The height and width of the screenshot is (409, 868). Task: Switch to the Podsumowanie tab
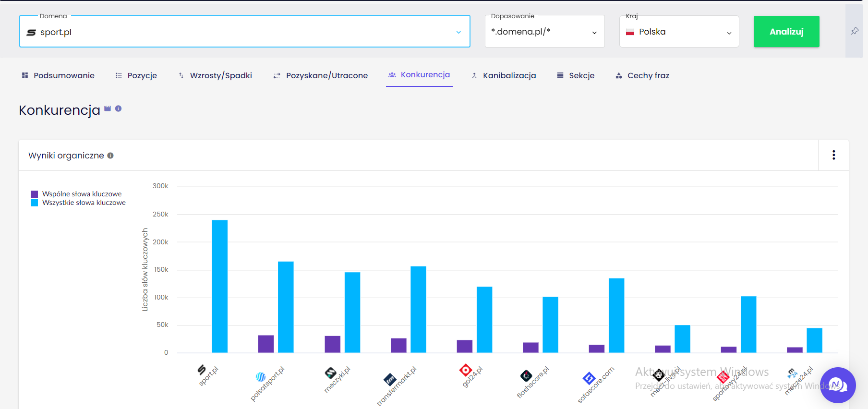tap(58, 75)
